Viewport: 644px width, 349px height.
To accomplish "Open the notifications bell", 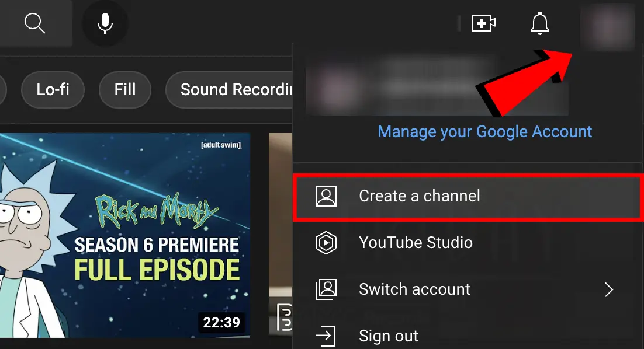I will tap(540, 23).
